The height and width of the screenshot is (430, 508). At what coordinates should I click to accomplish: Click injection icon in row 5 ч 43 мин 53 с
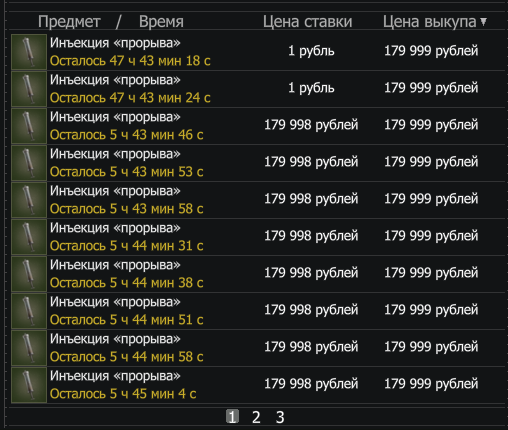(29, 163)
